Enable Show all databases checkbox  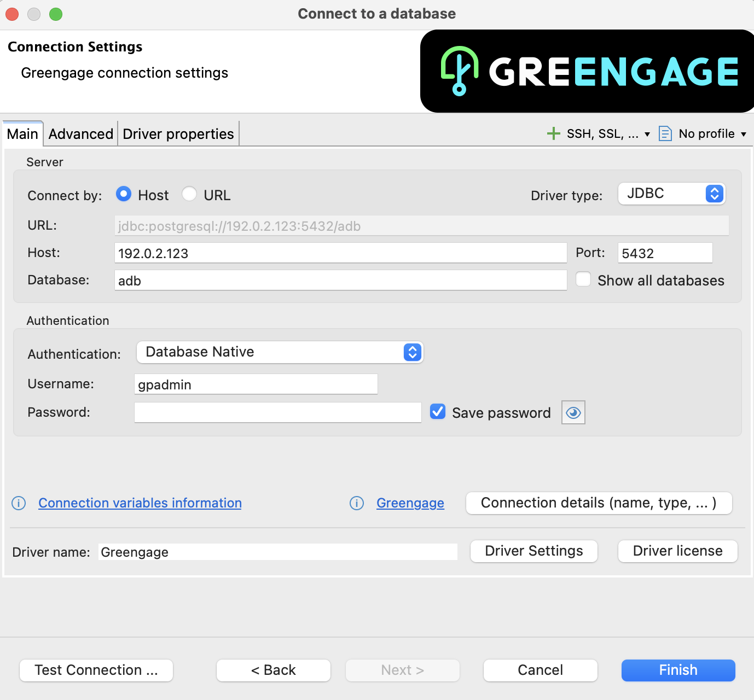click(583, 279)
